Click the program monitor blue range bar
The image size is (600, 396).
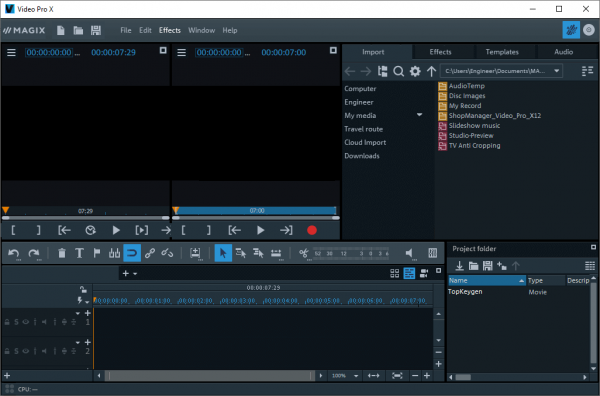pos(255,210)
